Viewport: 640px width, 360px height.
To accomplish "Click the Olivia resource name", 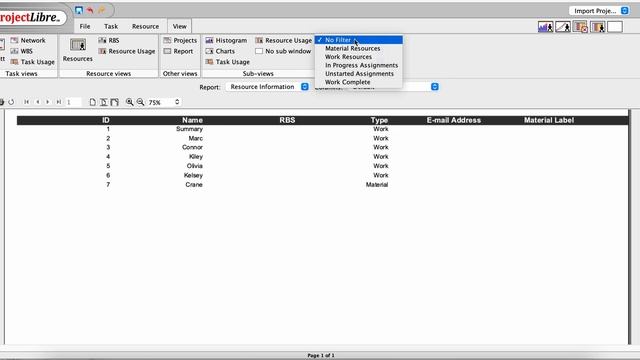I will coord(195,166).
